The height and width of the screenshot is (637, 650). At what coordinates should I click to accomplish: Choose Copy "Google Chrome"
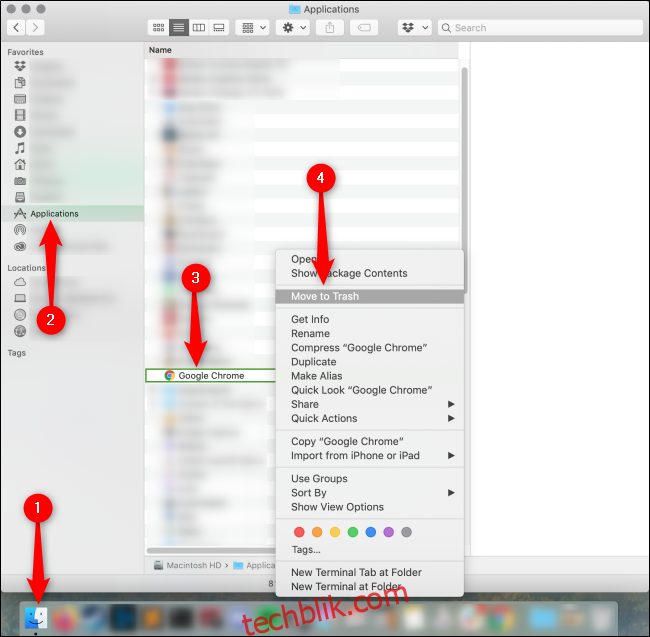tap(369, 441)
